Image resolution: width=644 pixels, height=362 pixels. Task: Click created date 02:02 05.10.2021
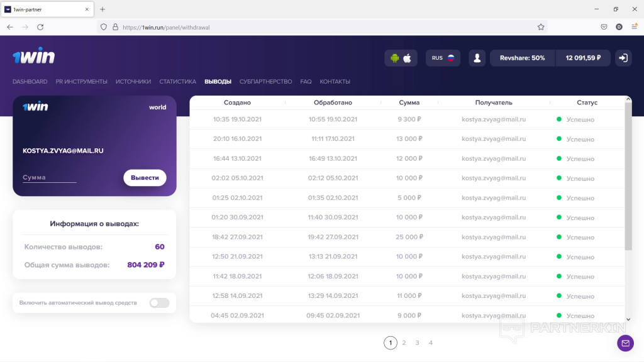click(237, 178)
